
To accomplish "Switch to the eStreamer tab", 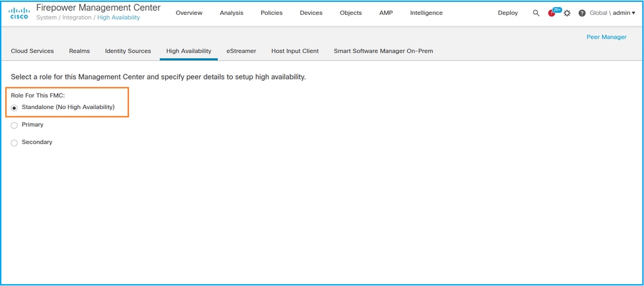I will pos(241,51).
